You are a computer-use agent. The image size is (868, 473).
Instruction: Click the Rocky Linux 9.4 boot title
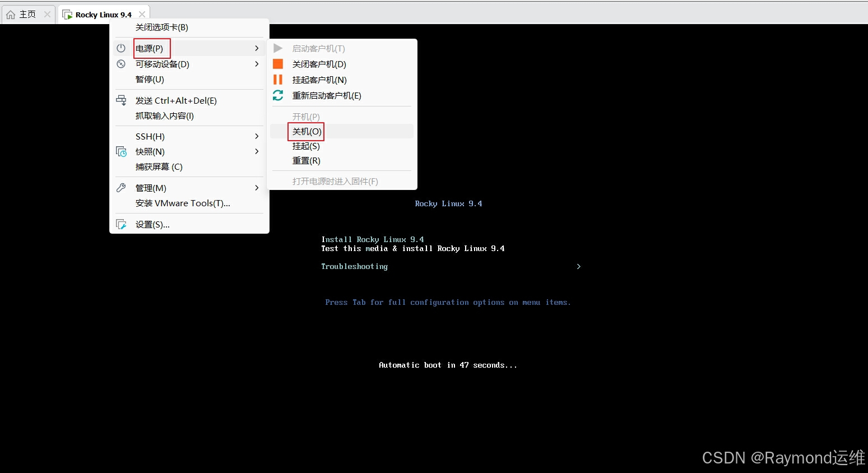pos(448,203)
